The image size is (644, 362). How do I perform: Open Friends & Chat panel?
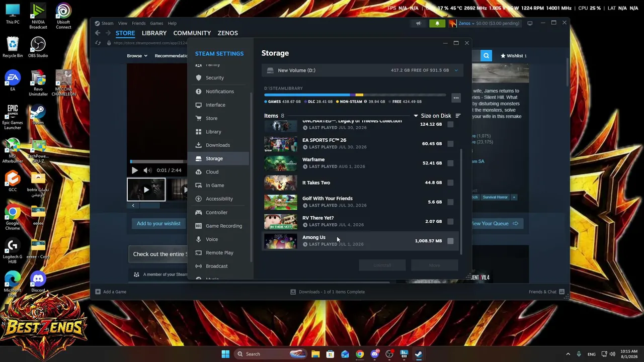point(546,292)
